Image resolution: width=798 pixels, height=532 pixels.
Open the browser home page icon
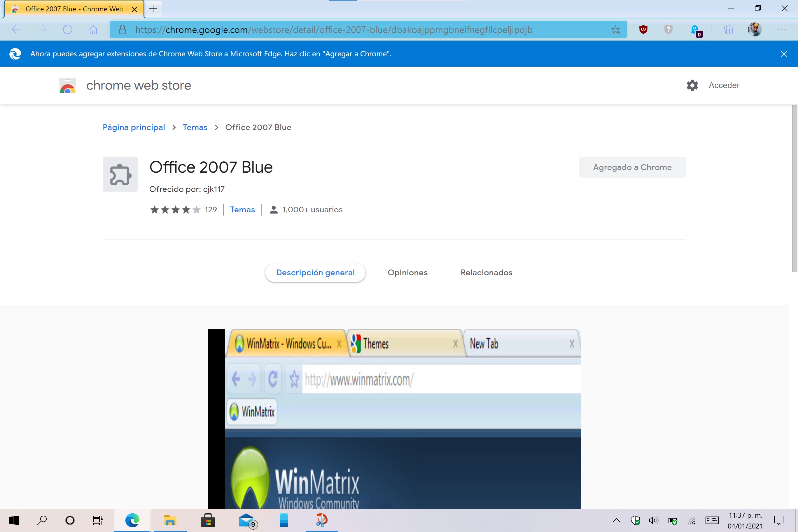coord(93,30)
